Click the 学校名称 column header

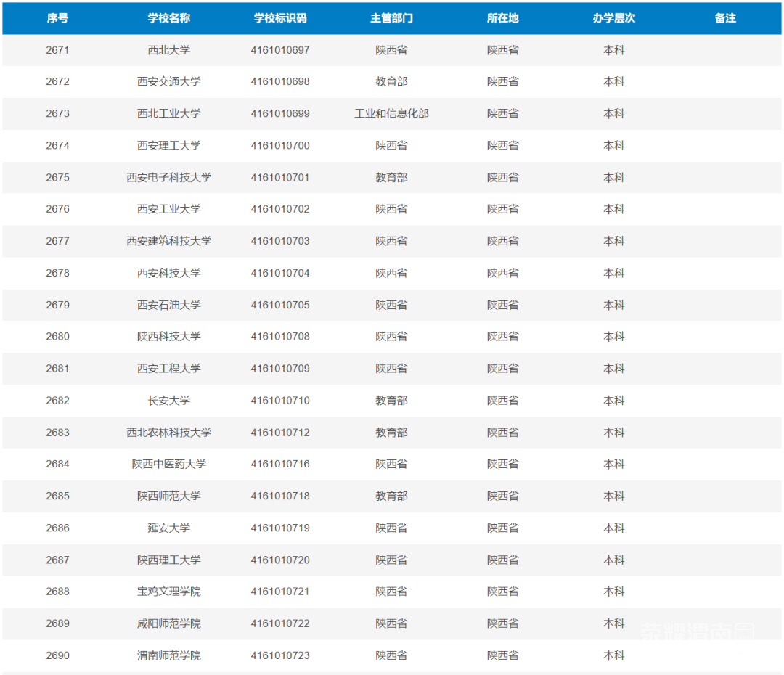pos(169,18)
